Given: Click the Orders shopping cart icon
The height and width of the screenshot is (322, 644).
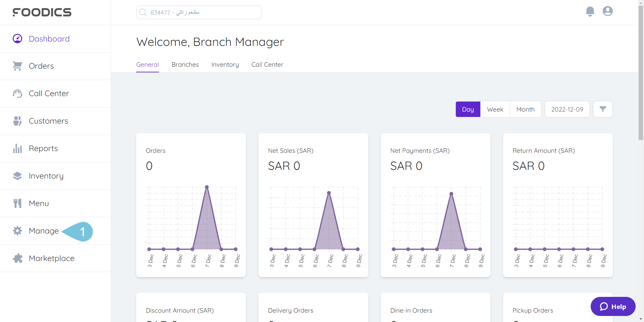Looking at the screenshot, I should coord(17,66).
